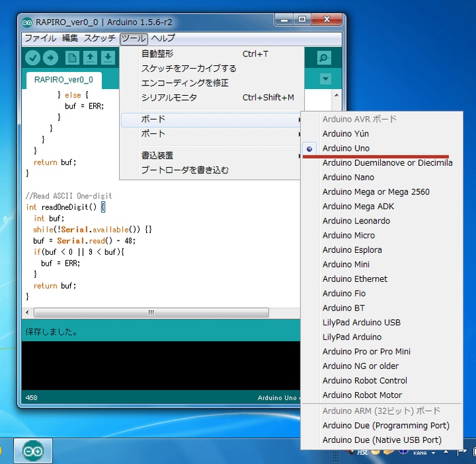Image resolution: width=476 pixels, height=464 pixels.
Task: Click 'Arduino Uno' label in status bar
Action: pyautogui.click(x=277, y=398)
